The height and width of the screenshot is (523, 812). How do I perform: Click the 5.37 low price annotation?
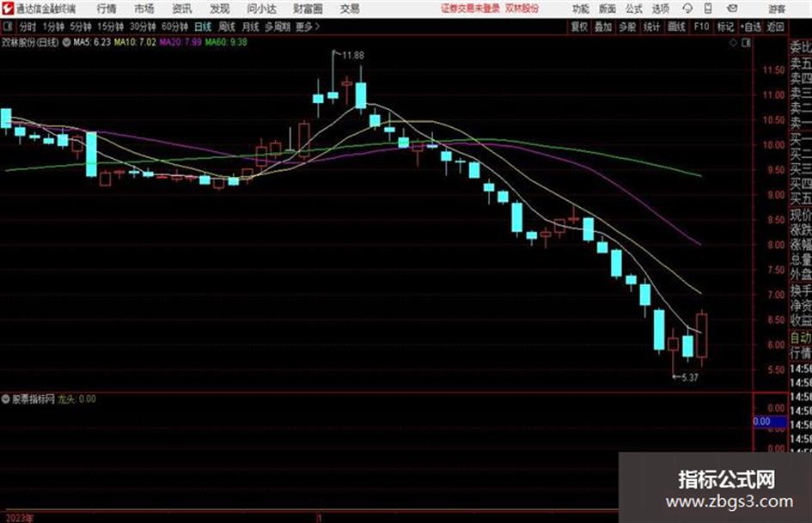click(690, 378)
